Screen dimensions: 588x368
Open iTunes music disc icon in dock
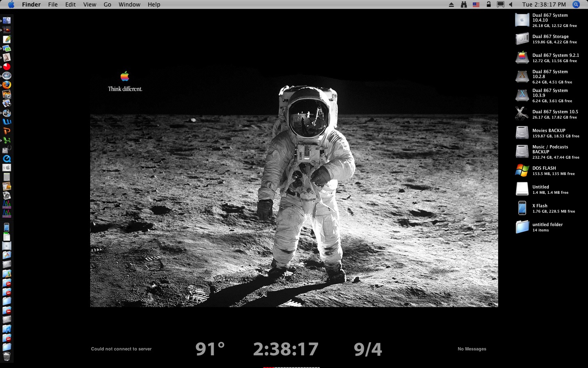[x=7, y=113]
